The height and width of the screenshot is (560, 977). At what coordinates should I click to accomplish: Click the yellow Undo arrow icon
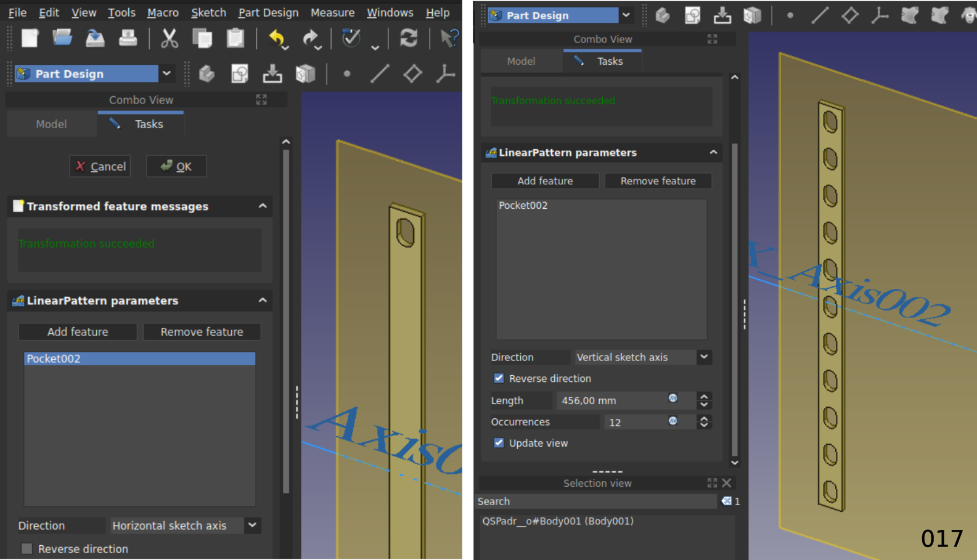[277, 38]
